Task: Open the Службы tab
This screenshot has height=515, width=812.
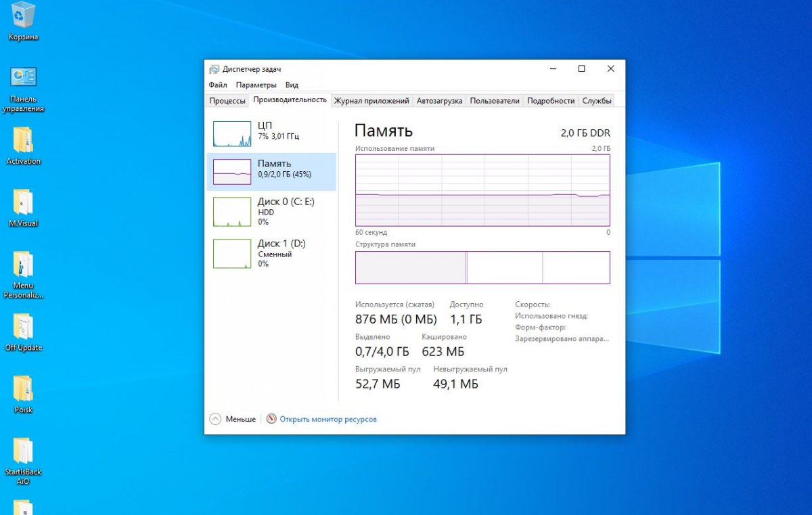Action: click(x=597, y=101)
